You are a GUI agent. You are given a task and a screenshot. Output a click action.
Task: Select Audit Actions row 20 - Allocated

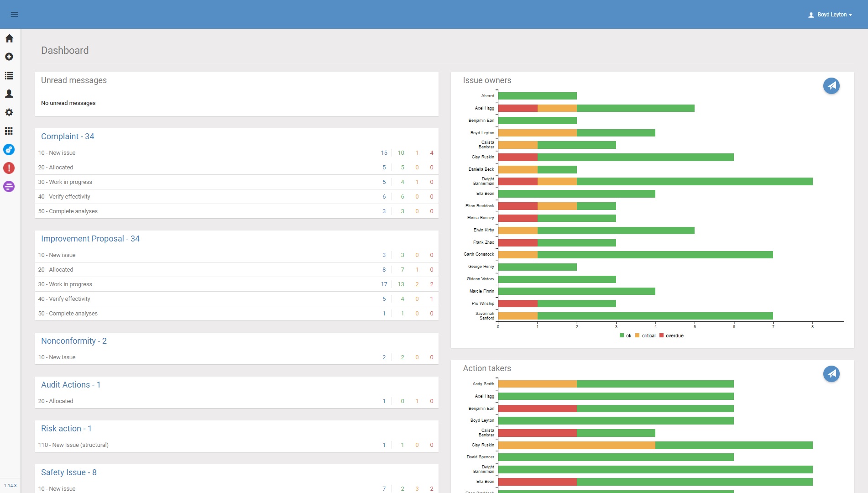237,401
